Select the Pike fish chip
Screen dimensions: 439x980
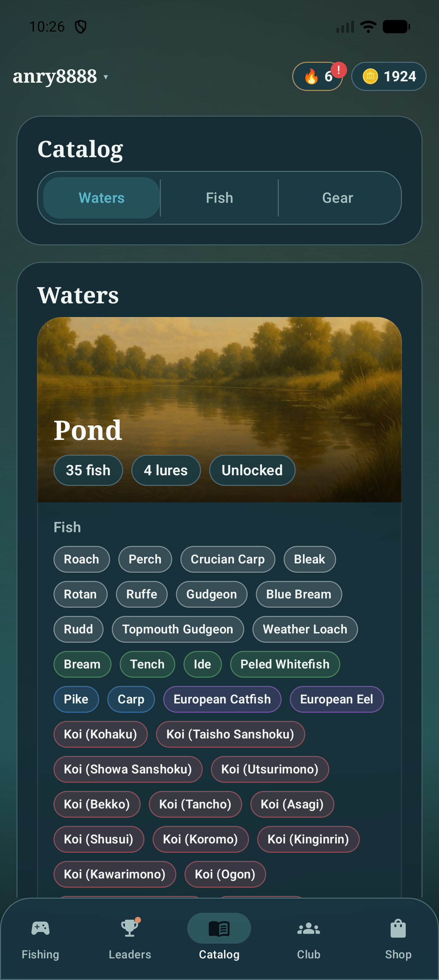[x=76, y=699]
